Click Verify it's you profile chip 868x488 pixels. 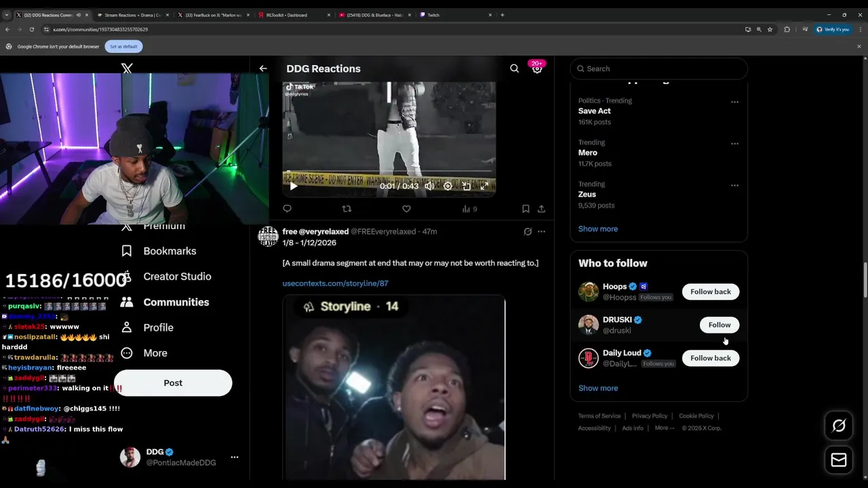coord(833,29)
